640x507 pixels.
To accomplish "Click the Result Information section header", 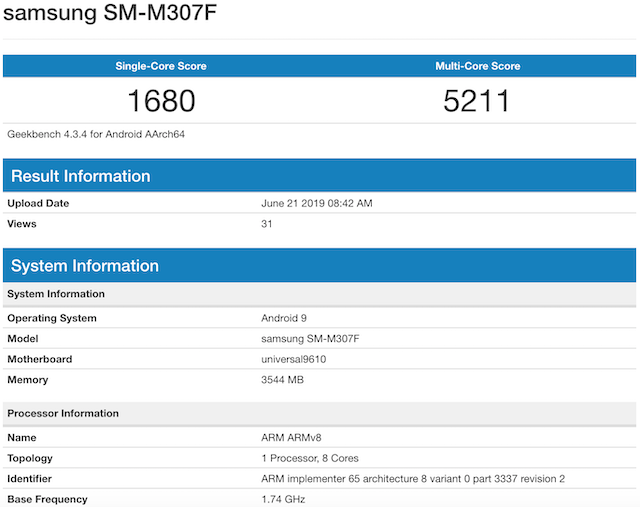I will tap(80, 176).
